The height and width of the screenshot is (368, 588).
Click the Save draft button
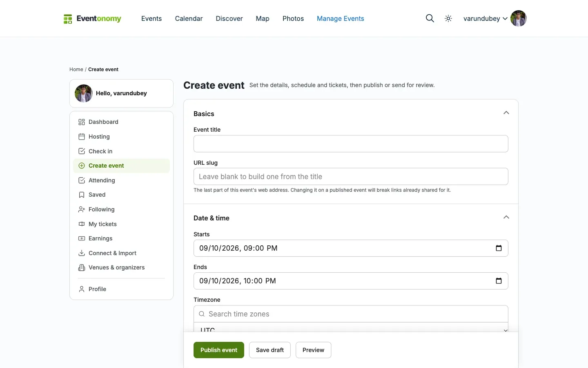coord(270,350)
